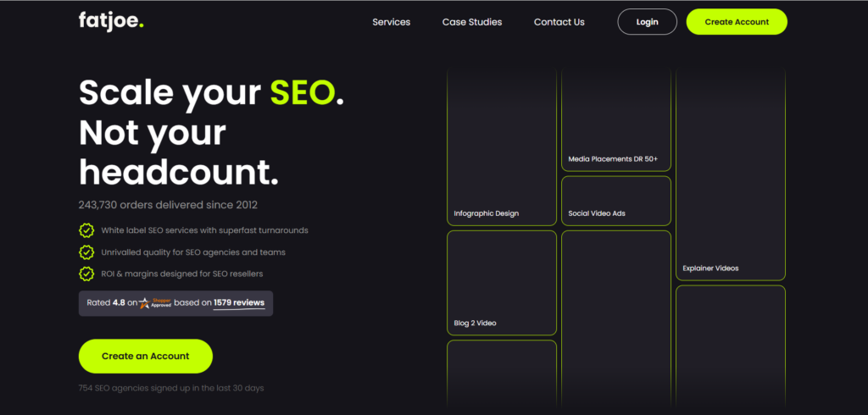Viewport: 868px width, 415px height.
Task: Click checkmark badge beside White label SEO services
Action: coord(86,230)
